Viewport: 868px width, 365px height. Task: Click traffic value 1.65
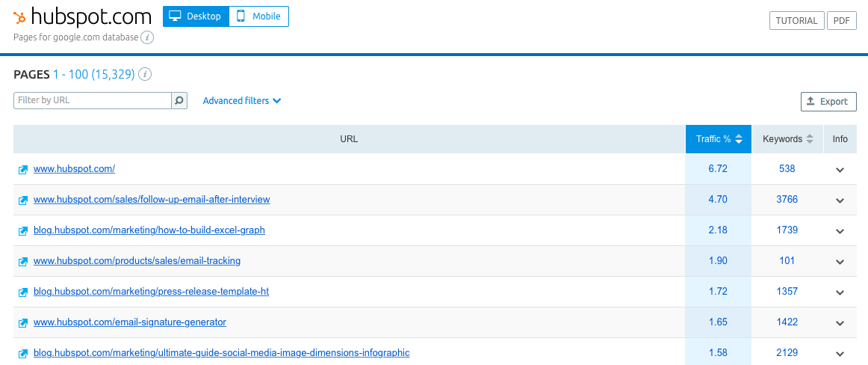pos(718,321)
